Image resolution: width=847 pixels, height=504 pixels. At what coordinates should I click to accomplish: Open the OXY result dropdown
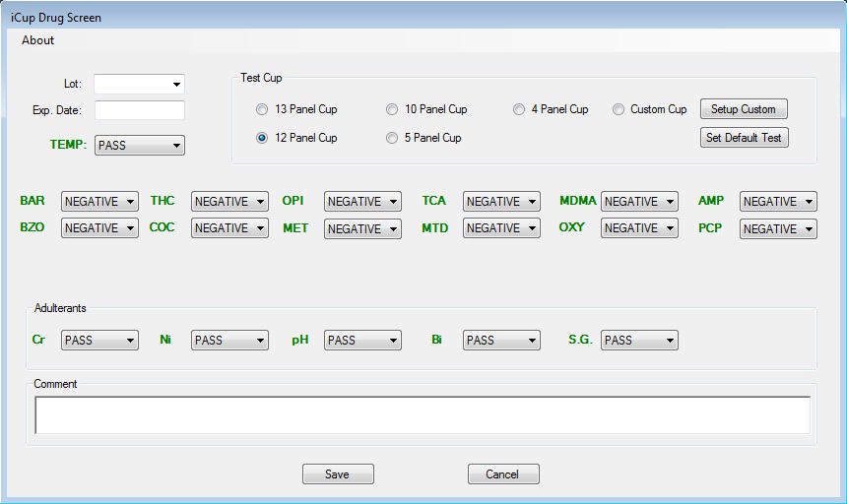[x=639, y=228]
